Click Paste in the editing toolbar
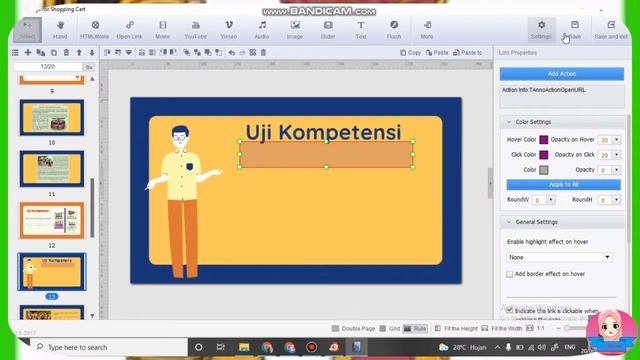Viewport: 640px width, 360px height. pos(437,53)
